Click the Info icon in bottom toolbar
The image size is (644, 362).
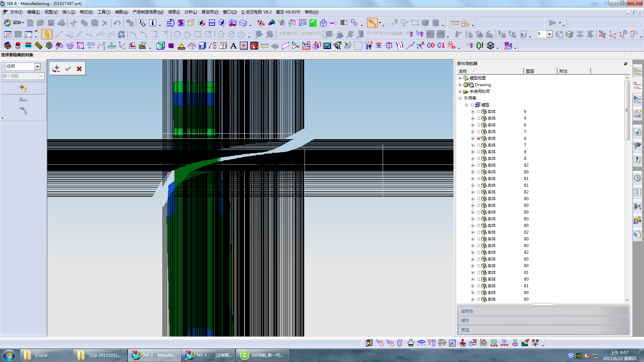[494, 343]
